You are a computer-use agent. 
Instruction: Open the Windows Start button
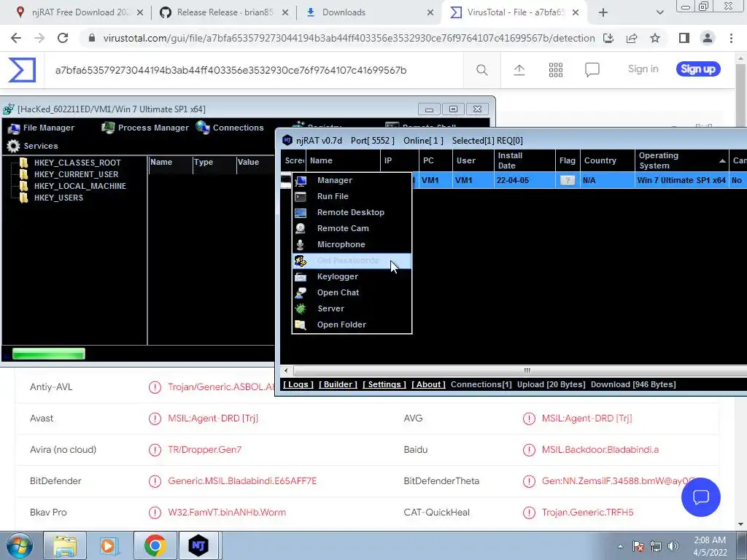[x=19, y=545]
